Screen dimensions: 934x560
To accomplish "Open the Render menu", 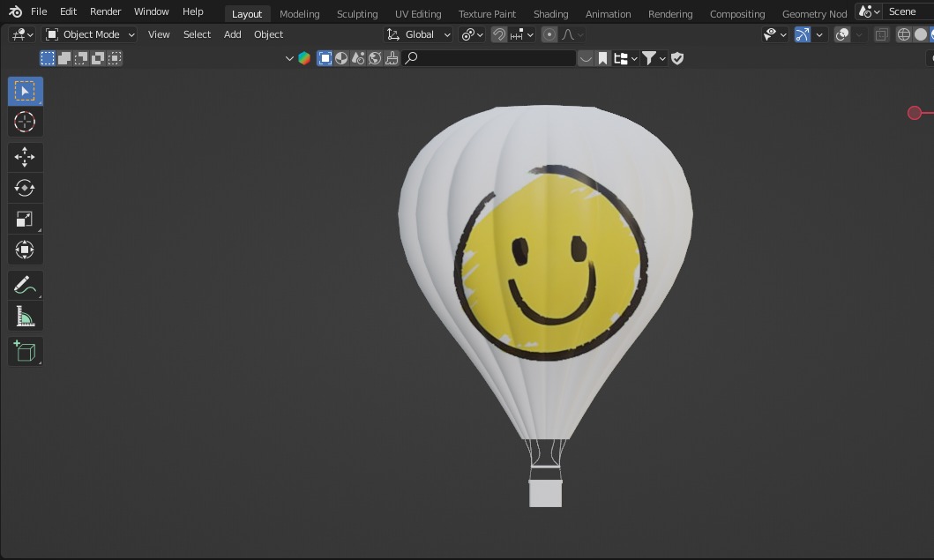I will pos(106,11).
